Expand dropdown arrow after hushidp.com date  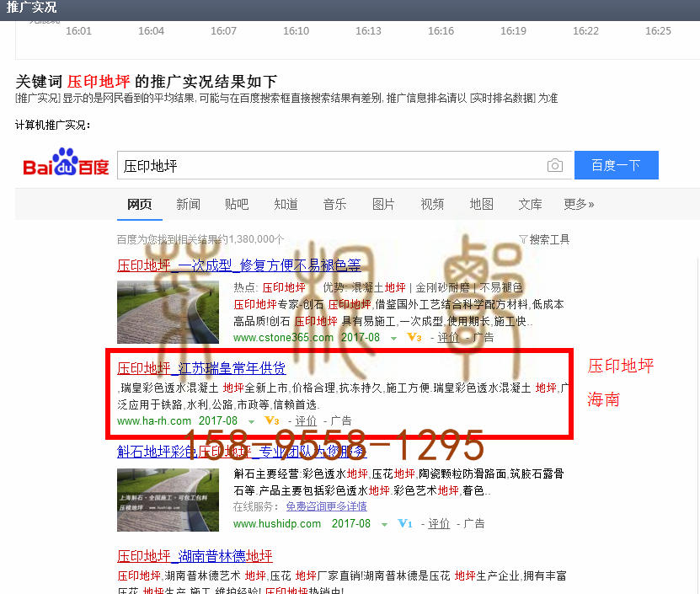[x=384, y=525]
